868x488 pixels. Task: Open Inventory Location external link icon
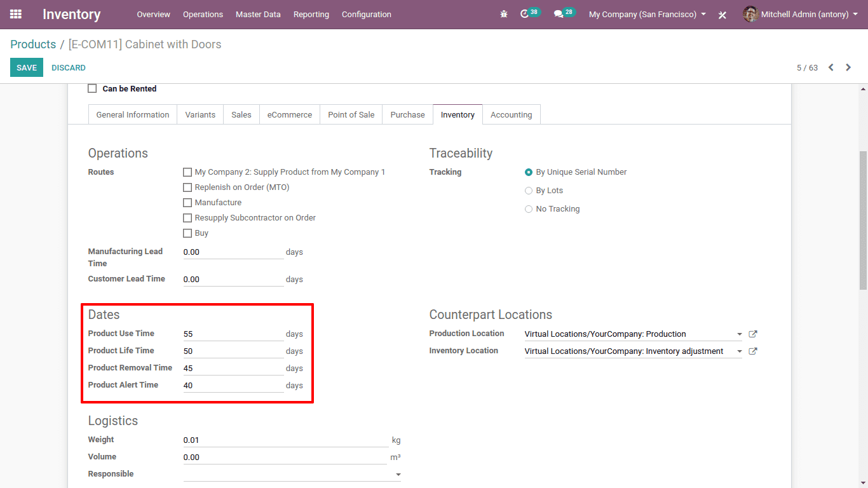click(753, 351)
